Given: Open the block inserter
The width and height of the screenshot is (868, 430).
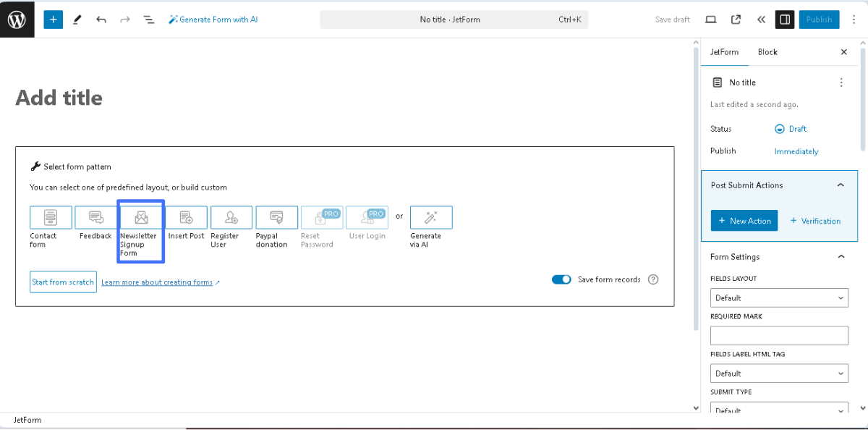Looking at the screenshot, I should (53, 19).
